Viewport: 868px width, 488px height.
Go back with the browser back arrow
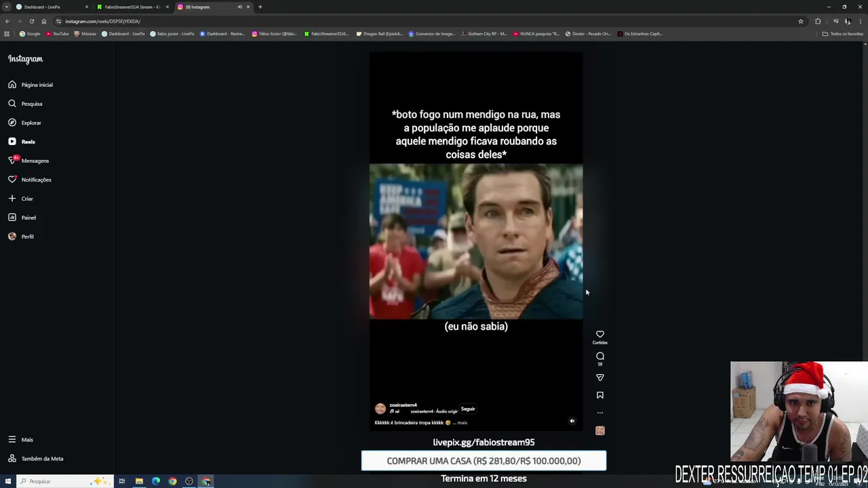[x=7, y=21]
